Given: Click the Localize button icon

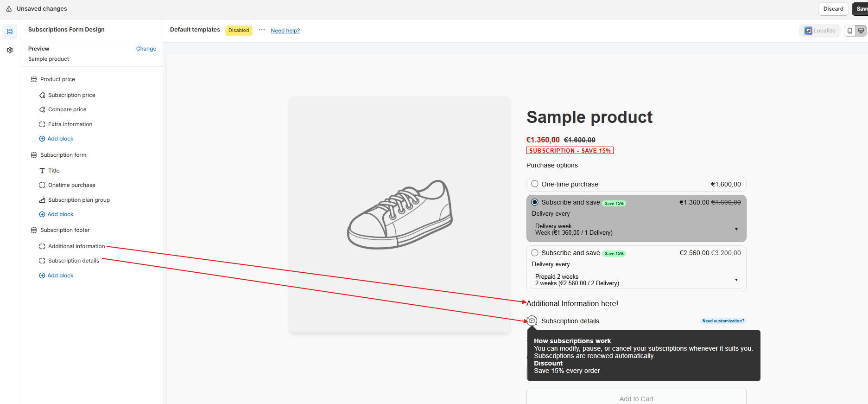Looking at the screenshot, I should pyautogui.click(x=808, y=31).
